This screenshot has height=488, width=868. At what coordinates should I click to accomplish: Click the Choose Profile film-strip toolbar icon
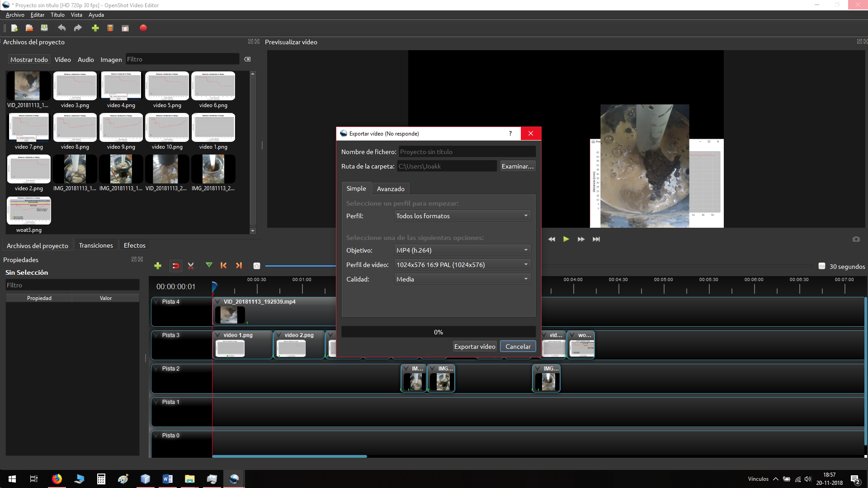[110, 28]
